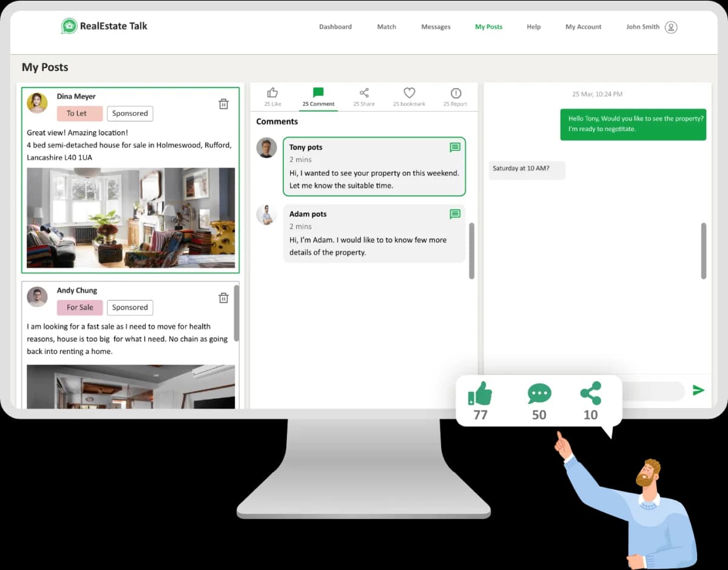Click the RealEstate Talk logo icon
The width and height of the screenshot is (728, 570).
coord(69,26)
